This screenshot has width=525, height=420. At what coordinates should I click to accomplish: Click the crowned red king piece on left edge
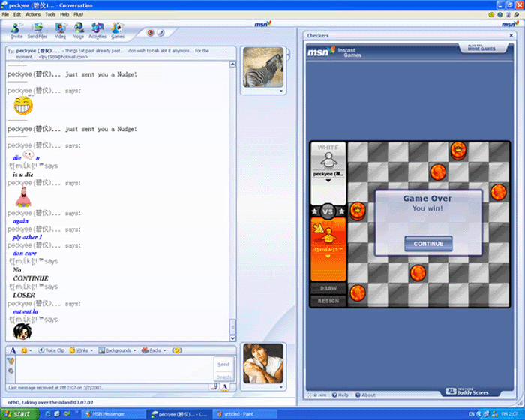click(358, 211)
